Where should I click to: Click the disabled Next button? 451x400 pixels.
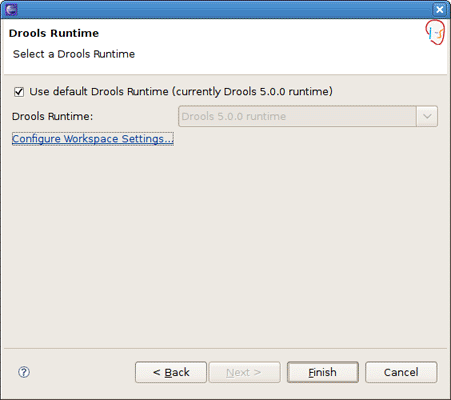(244, 372)
